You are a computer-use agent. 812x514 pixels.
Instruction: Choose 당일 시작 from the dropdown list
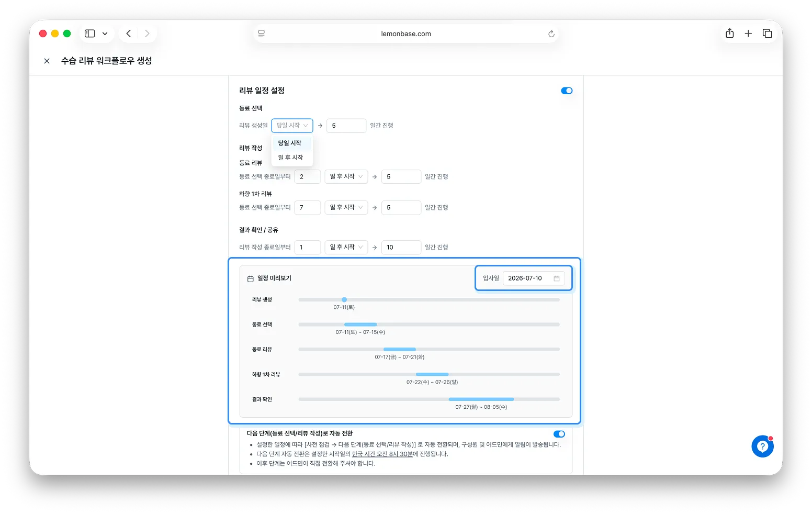pyautogui.click(x=292, y=143)
